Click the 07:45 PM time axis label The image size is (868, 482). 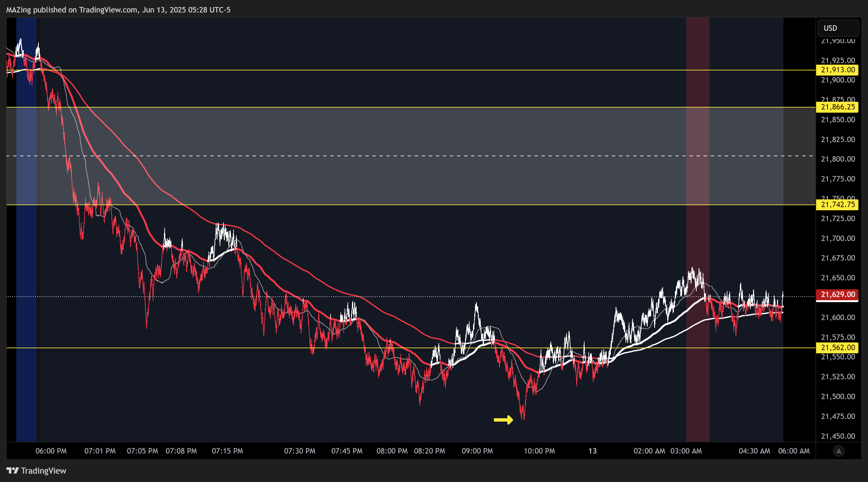coord(347,451)
